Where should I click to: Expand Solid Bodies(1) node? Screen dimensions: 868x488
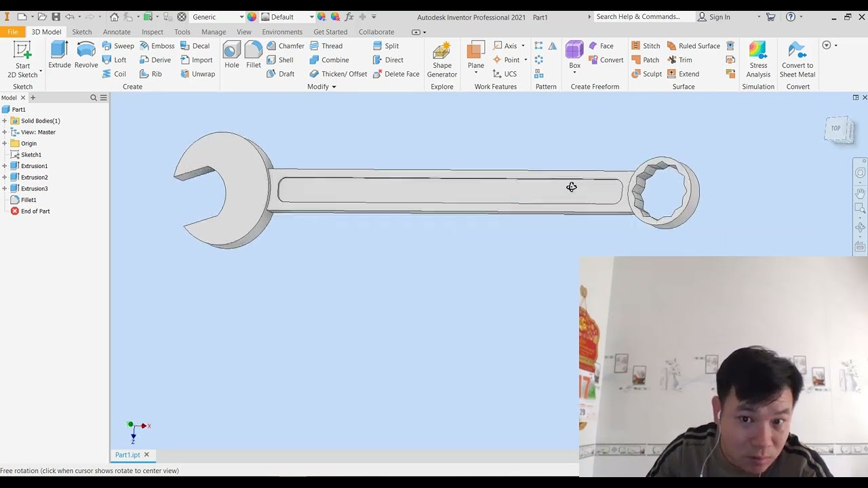[x=5, y=121]
